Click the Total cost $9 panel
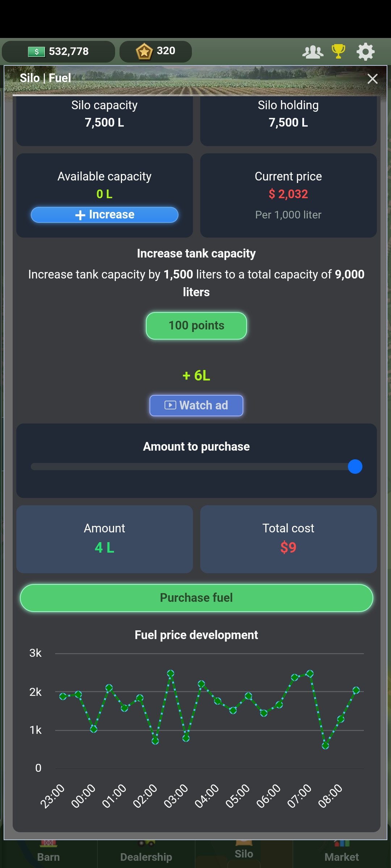Viewport: 391px width, 868px height. click(x=289, y=539)
